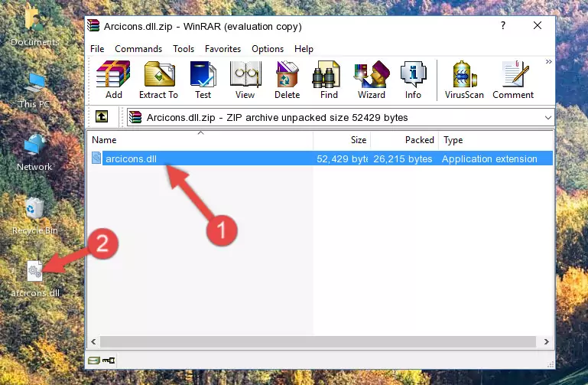Click the horizontal scrollbar track

coord(317,341)
